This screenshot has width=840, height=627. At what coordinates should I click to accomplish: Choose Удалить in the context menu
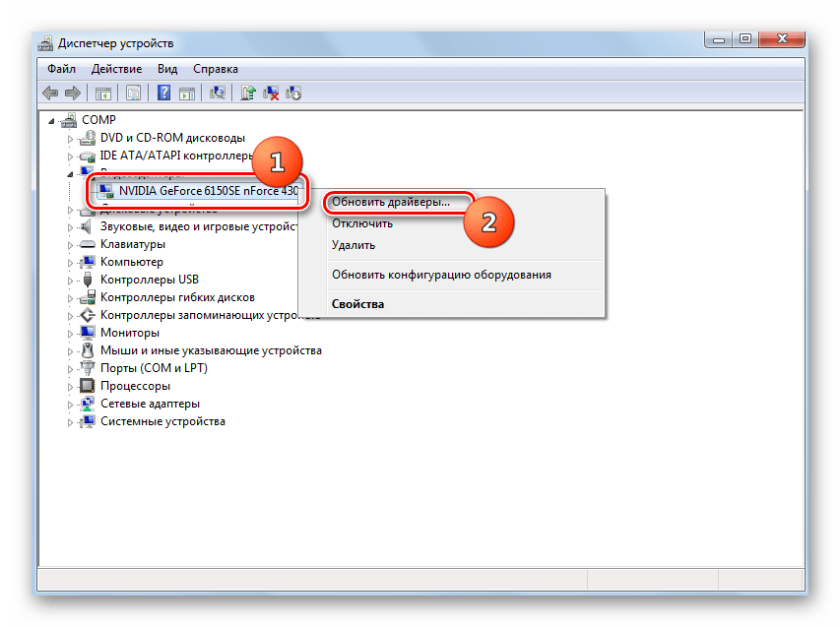pyautogui.click(x=353, y=246)
